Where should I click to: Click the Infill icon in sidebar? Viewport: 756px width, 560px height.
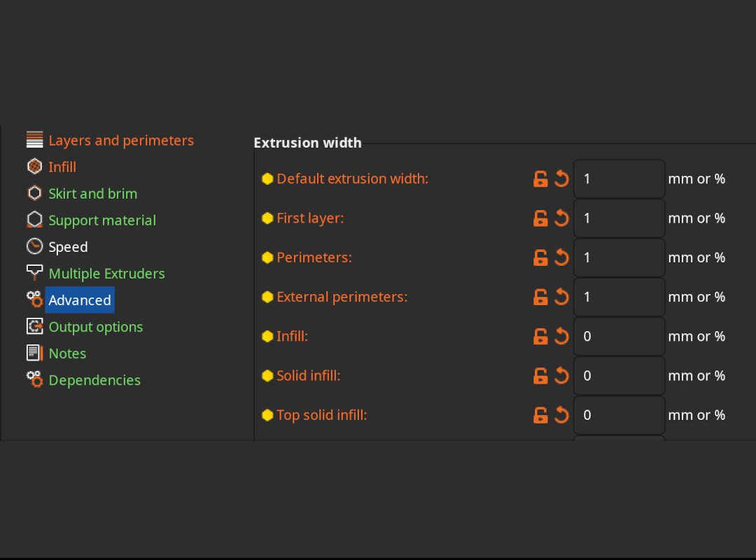[x=35, y=167]
